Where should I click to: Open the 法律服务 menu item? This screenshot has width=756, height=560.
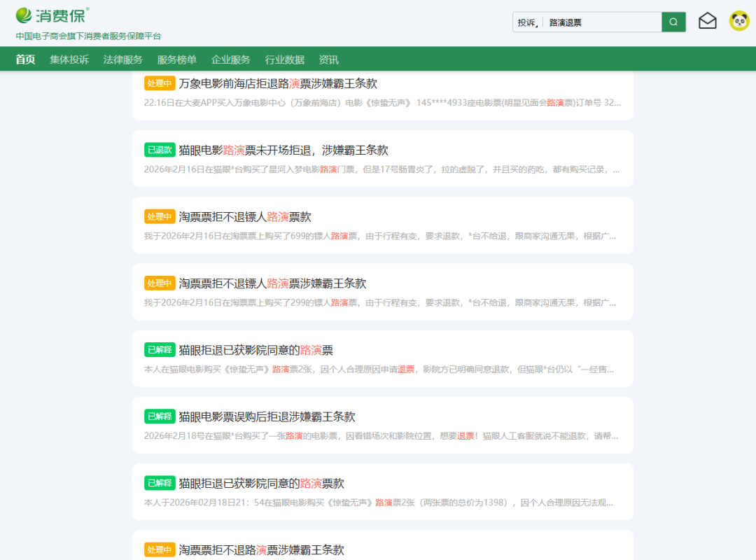pyautogui.click(x=123, y=59)
